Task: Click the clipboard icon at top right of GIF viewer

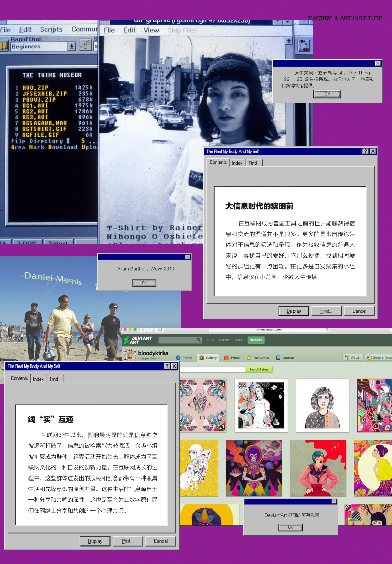Action: coord(304,45)
